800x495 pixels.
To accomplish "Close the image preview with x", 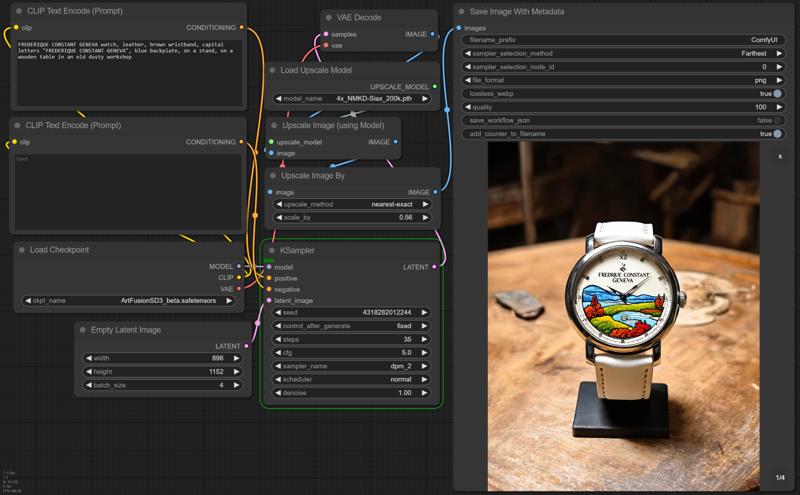I will [780, 156].
